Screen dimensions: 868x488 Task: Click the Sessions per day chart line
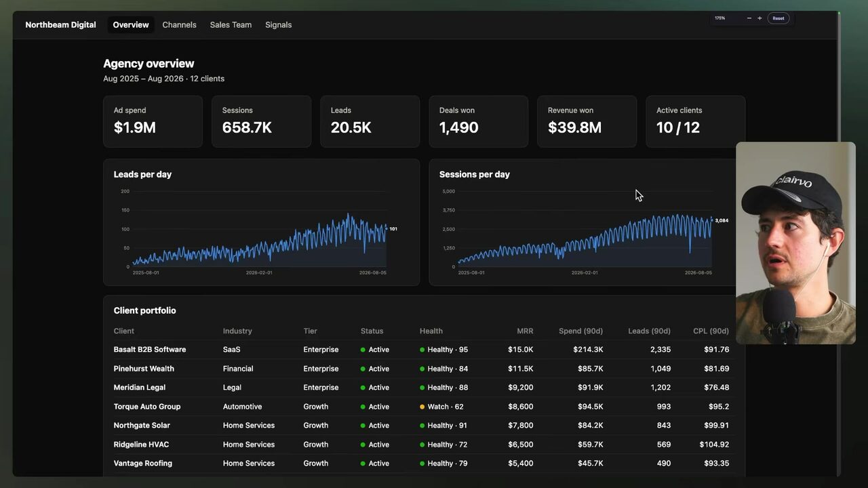[x=585, y=239]
